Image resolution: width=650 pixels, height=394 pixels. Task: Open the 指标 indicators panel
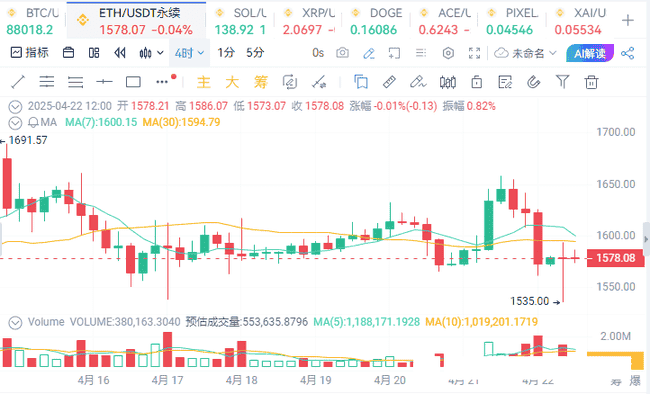[29, 53]
